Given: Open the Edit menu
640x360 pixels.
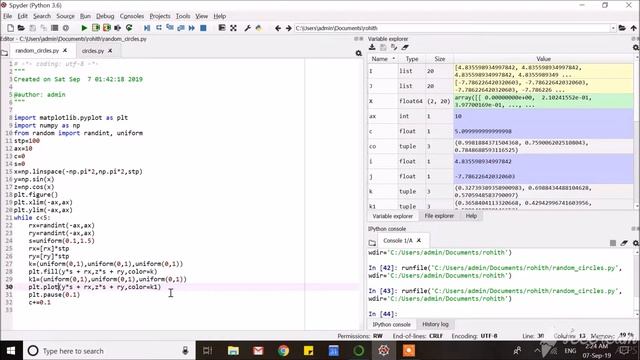Looking at the screenshot, I should (x=22, y=16).
